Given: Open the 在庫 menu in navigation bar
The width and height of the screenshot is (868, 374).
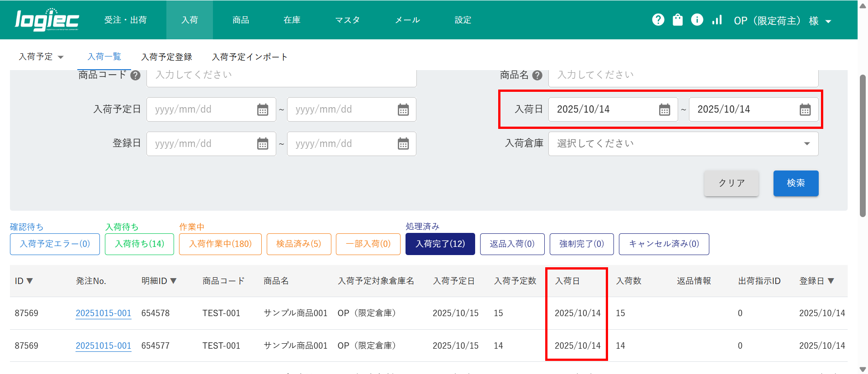Looking at the screenshot, I should point(292,20).
